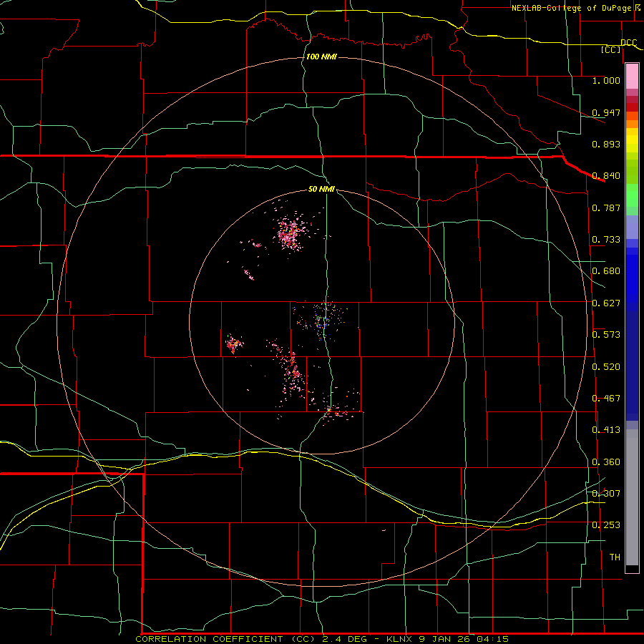The image size is (644, 644).
Task: Select the 50 NMI range ring label
Action: (321, 189)
